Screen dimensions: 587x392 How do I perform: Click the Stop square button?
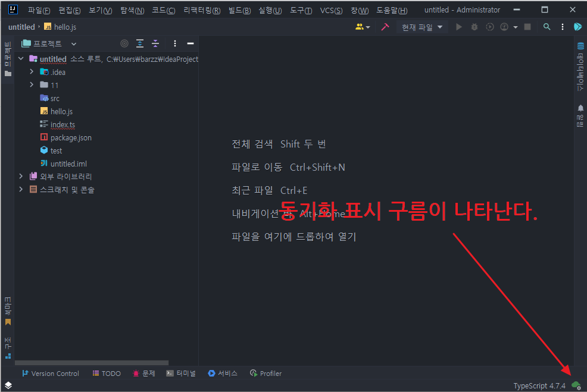[527, 27]
